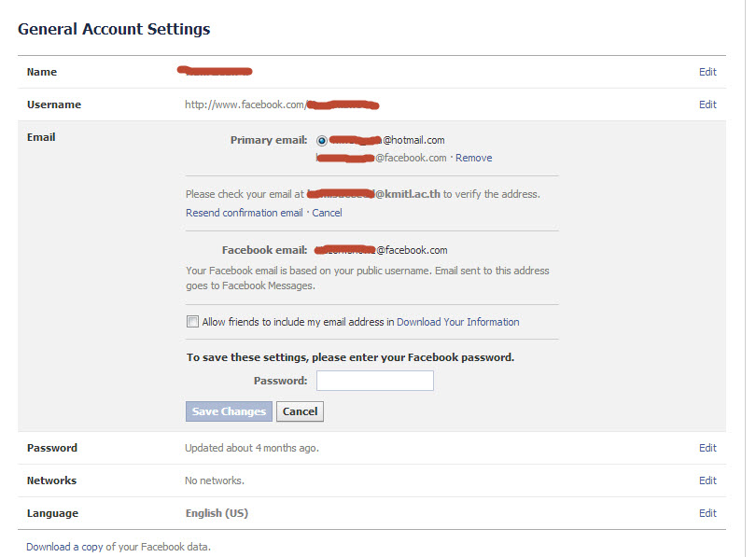Screen dimensions: 756x557
Task: Focus the Facebook password input field
Action: (375, 381)
